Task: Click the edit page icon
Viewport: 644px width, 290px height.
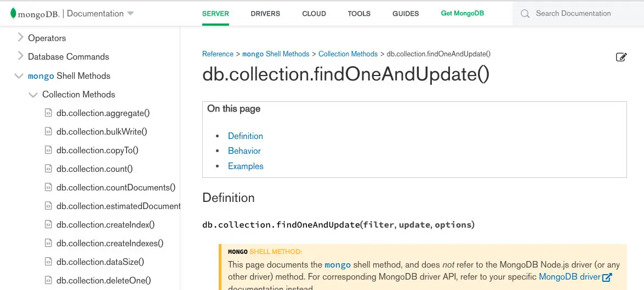Action: 622,57
